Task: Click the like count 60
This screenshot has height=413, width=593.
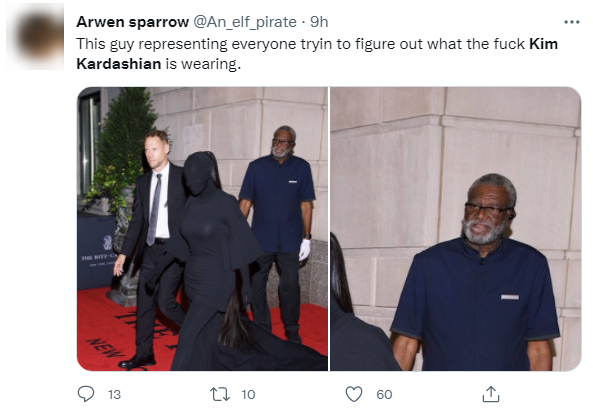Action: pos(384,394)
